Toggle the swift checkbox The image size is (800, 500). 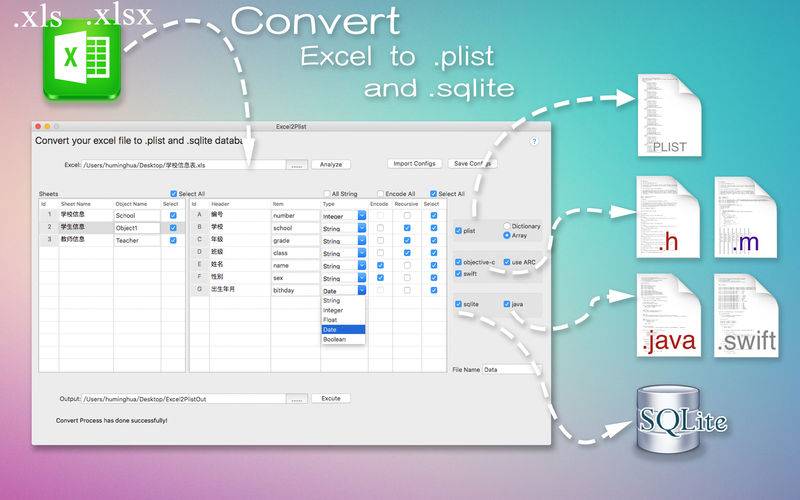458,273
